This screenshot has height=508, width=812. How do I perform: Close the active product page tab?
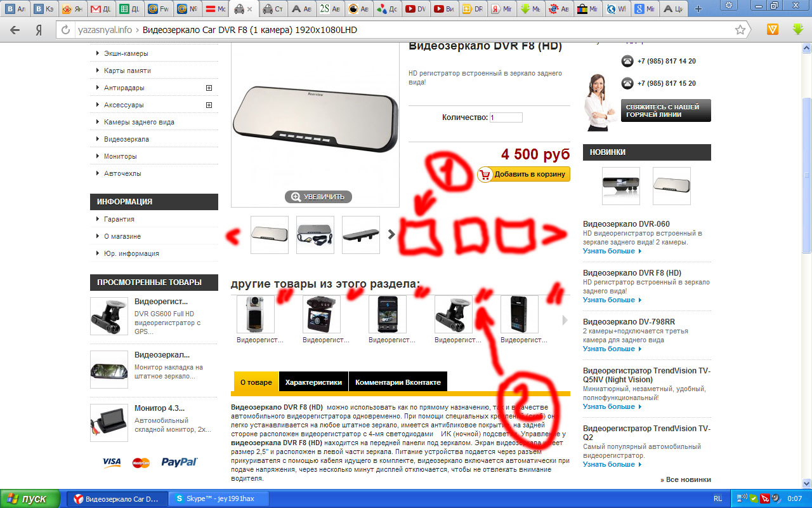[249, 10]
